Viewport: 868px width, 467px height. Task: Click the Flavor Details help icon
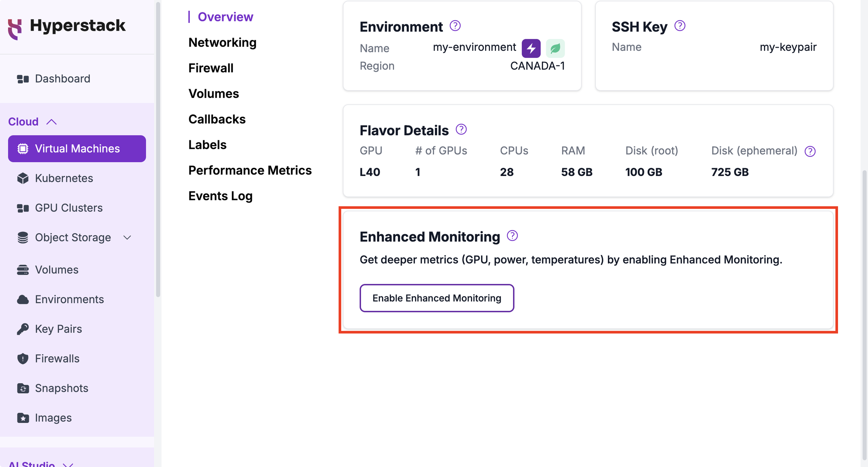pyautogui.click(x=461, y=130)
